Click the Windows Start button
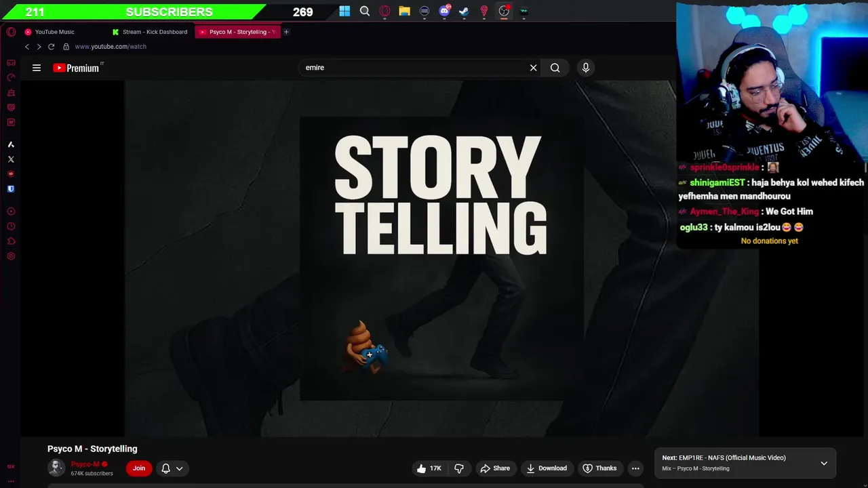This screenshot has height=488, width=868. (x=344, y=11)
